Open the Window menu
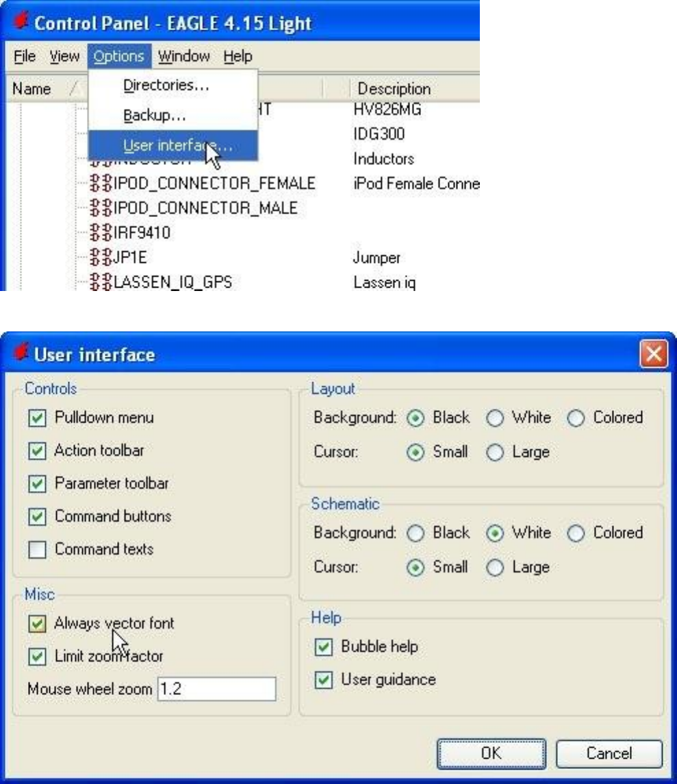Image resolution: width=677 pixels, height=784 pixels. [184, 56]
